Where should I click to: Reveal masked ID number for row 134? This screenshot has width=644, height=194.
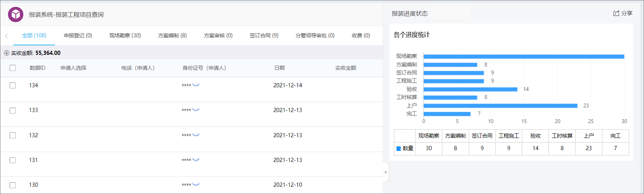click(x=196, y=85)
